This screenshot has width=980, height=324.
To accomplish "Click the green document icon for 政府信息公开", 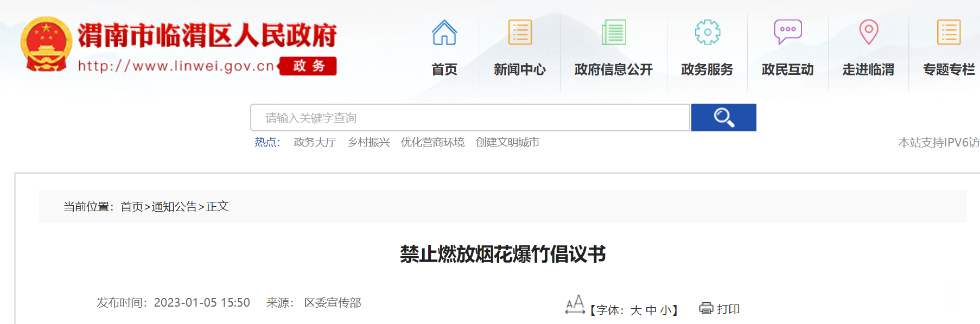I will click(x=613, y=33).
